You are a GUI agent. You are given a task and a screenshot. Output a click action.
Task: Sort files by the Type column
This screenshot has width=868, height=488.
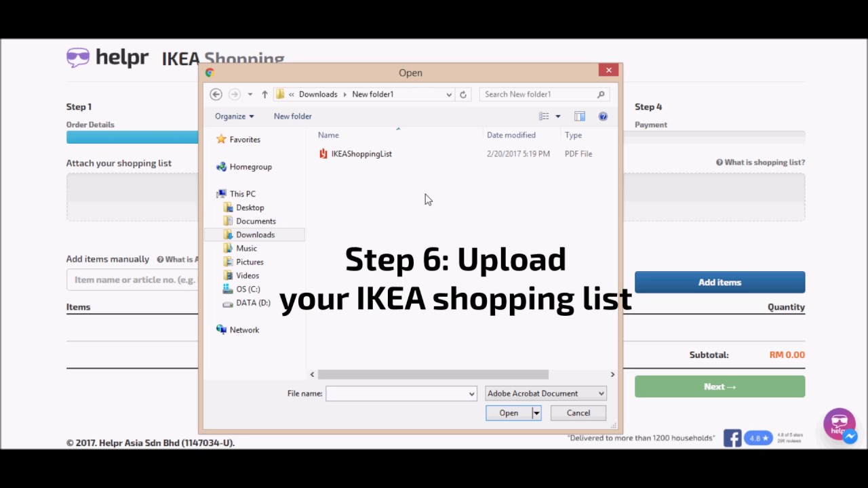(x=573, y=135)
